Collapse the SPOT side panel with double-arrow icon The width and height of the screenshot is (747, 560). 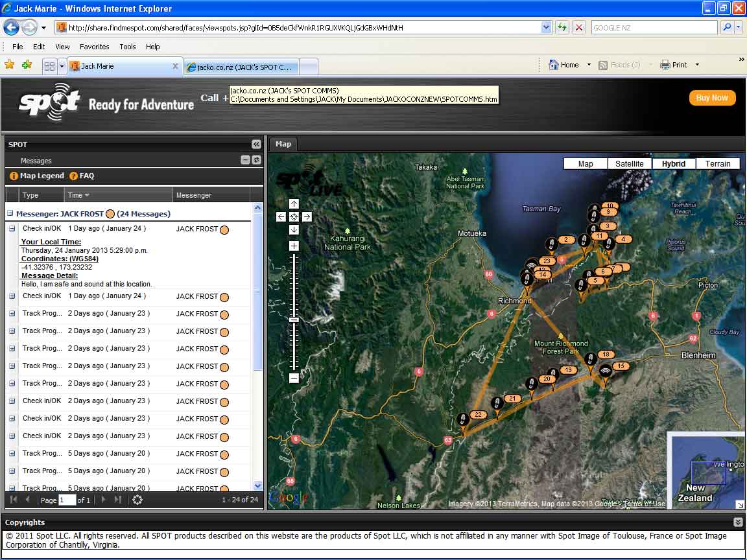[256, 145]
